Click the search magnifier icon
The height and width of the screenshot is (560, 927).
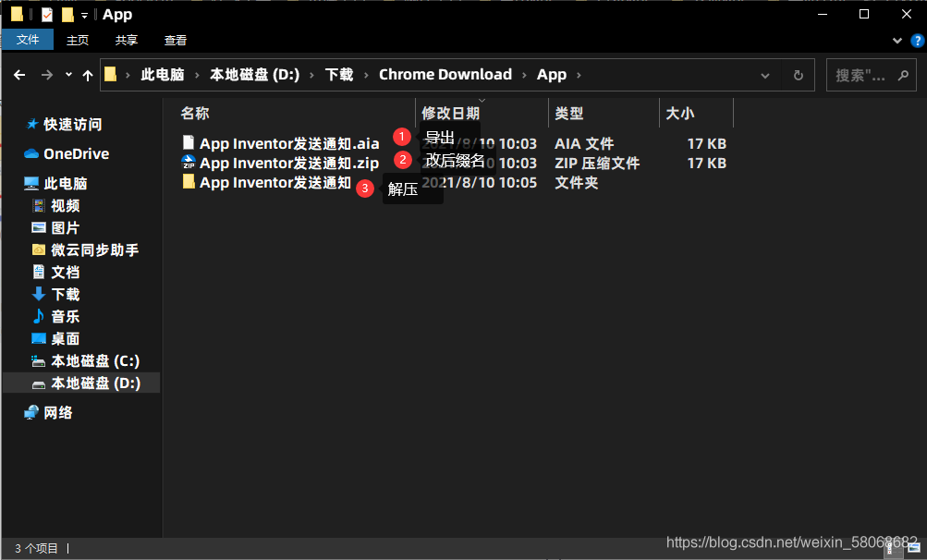coord(903,75)
